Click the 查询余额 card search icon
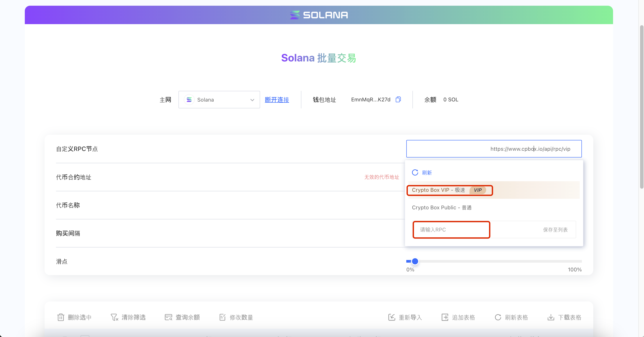This screenshot has width=644, height=337. (169, 317)
